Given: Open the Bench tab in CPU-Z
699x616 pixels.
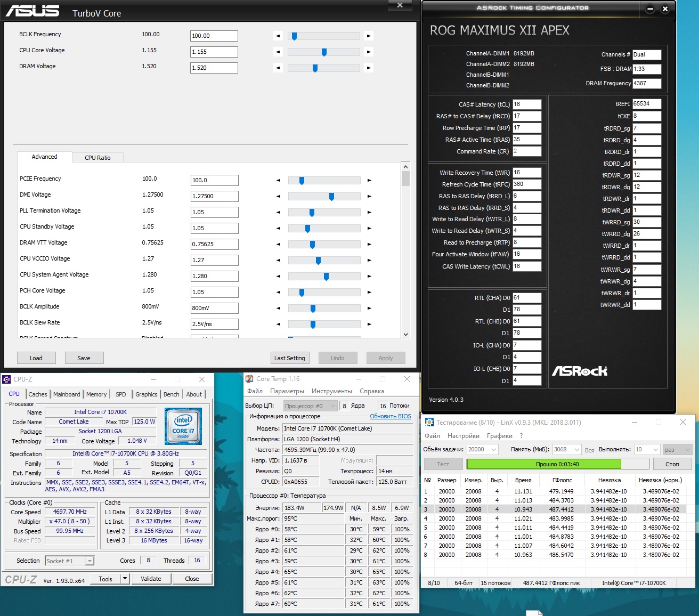Looking at the screenshot, I should pos(172,394).
